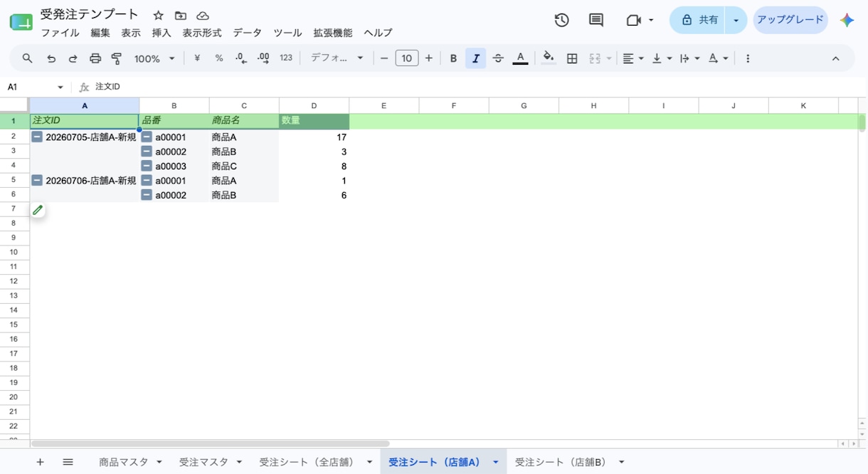Select the cell containing 商品C

244,166
